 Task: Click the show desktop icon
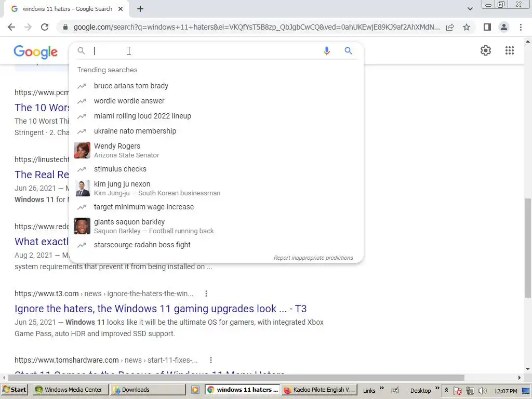(x=526, y=391)
